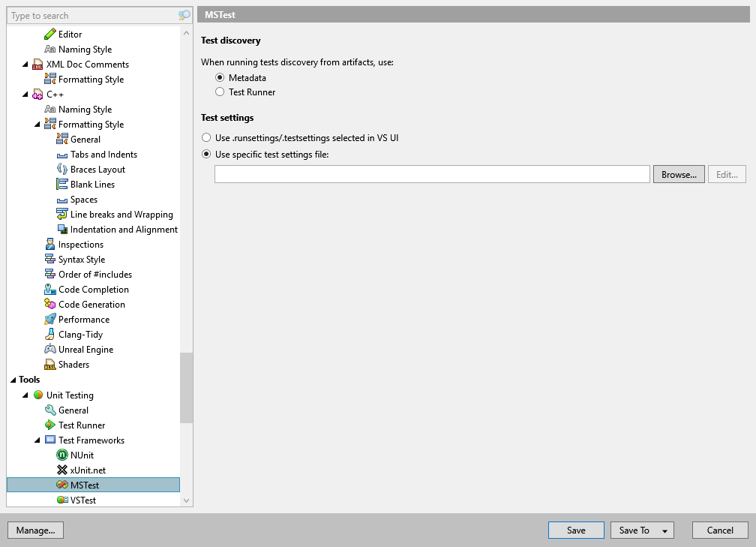Click the Clang-Tidy icon

(50, 335)
